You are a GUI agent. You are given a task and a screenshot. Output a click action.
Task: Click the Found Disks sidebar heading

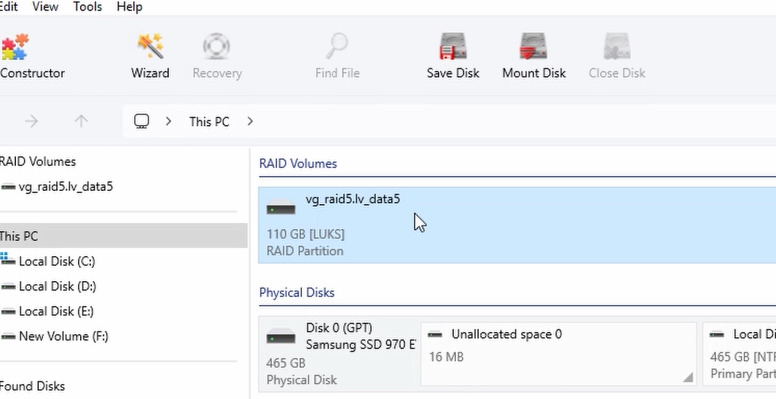[32, 386]
